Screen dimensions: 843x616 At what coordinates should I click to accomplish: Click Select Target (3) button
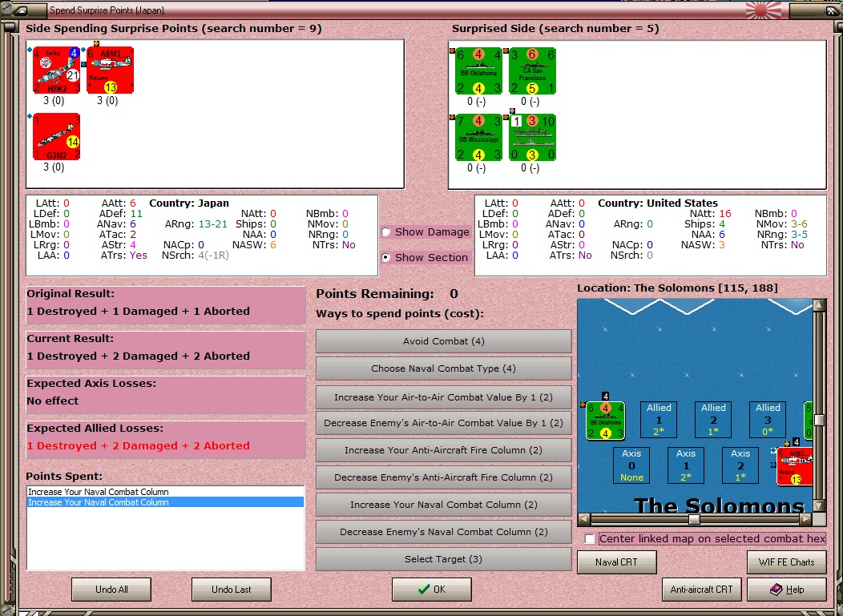pos(444,559)
